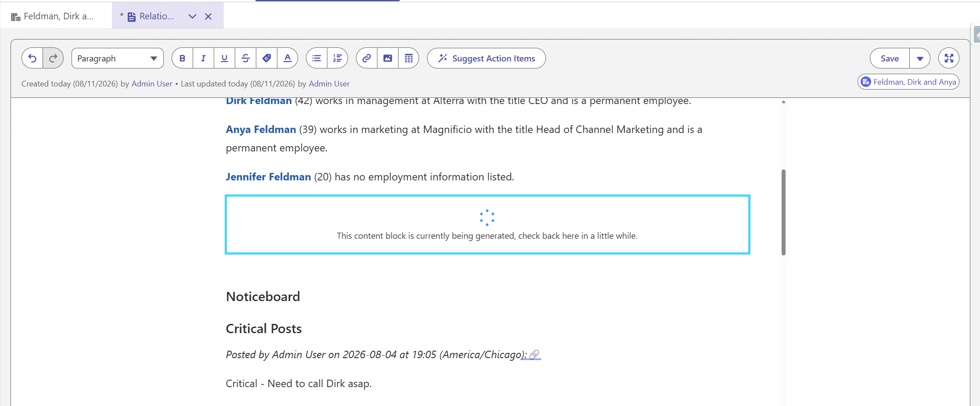Image resolution: width=980 pixels, height=406 pixels.
Task: Toggle fullscreen editor mode
Action: (x=949, y=58)
